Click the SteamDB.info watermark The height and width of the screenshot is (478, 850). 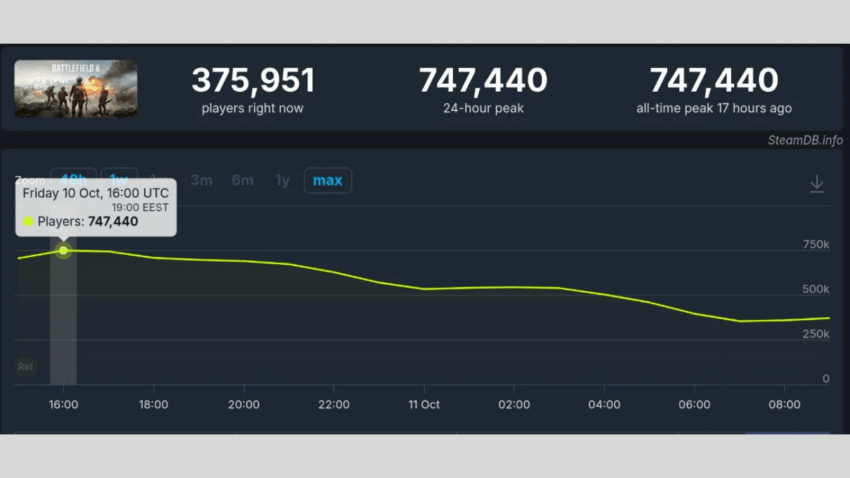[x=805, y=140]
